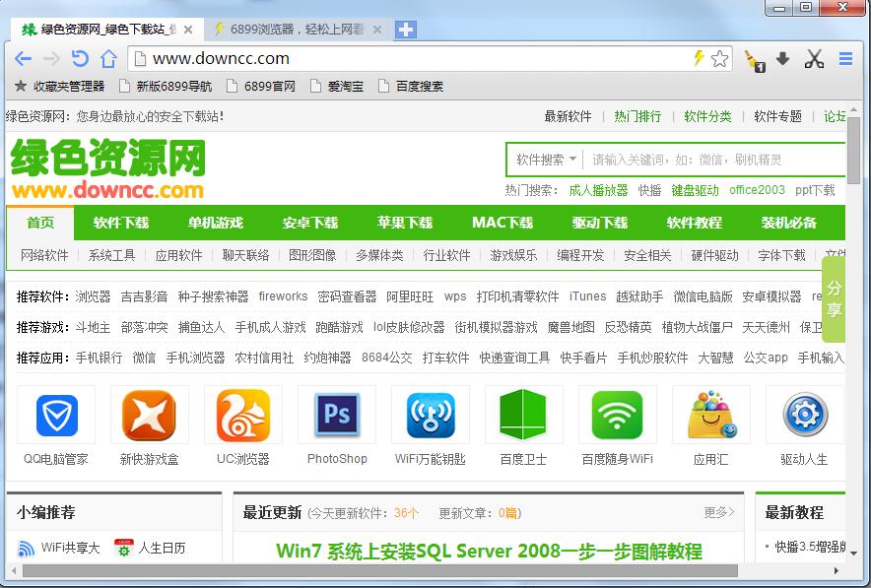This screenshot has width=871, height=588.
Task: Click the broom cleanup icon in toolbar
Action: coord(755,60)
